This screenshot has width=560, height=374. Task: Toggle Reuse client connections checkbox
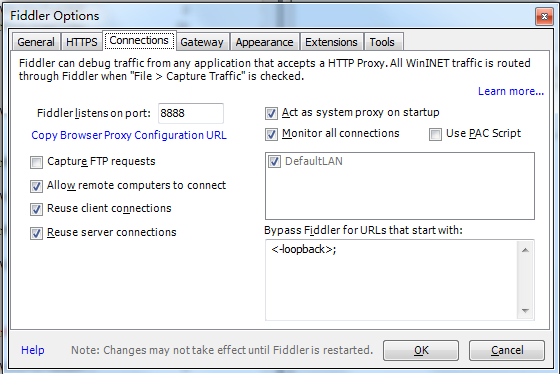36,209
